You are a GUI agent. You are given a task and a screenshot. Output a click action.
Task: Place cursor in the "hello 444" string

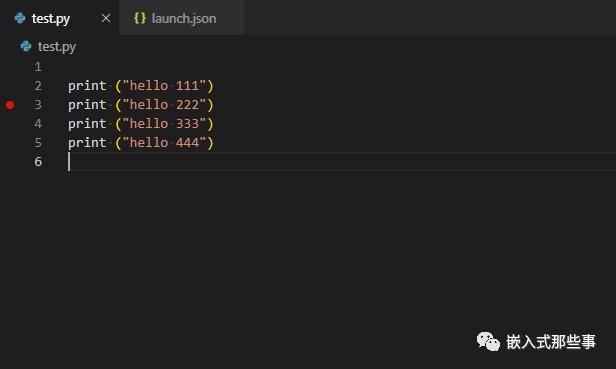[x=165, y=143]
